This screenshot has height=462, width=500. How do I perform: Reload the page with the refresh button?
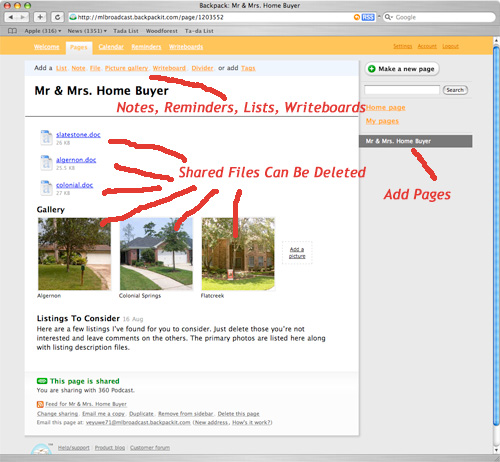point(57,17)
